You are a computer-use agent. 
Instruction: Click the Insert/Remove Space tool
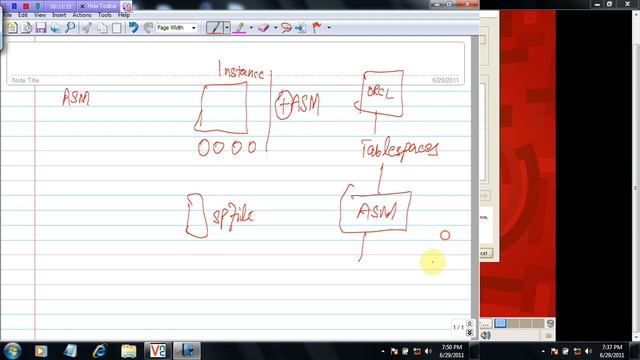point(301,28)
